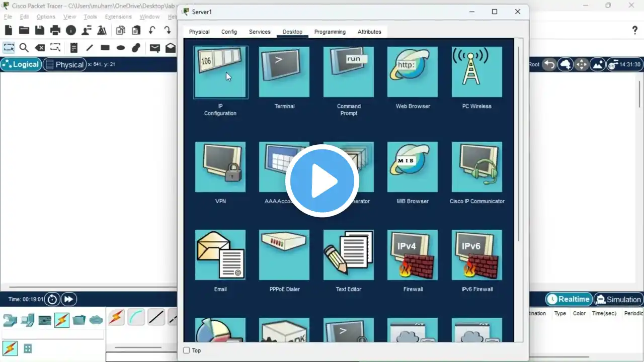
Task: Open the Edit menu
Action: [x=24, y=17]
